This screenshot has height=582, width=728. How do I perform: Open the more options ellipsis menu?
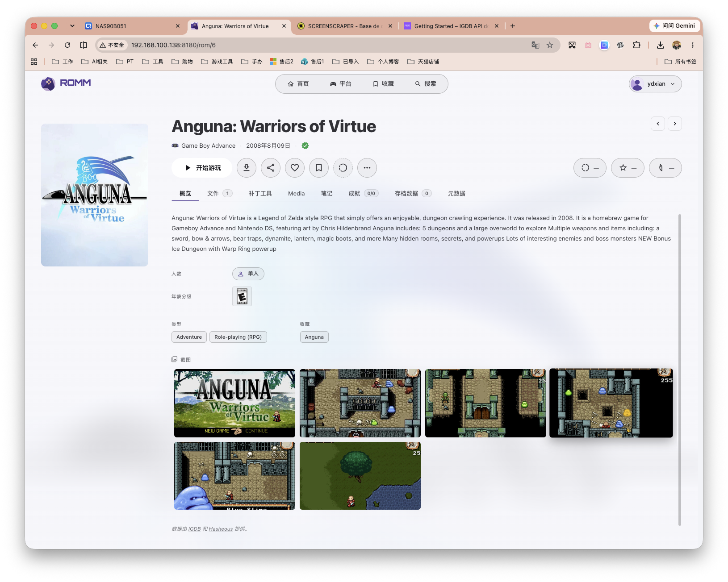click(367, 168)
